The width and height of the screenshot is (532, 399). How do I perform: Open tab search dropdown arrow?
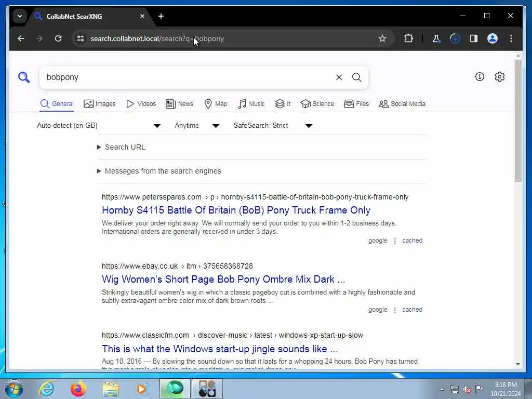[x=20, y=16]
